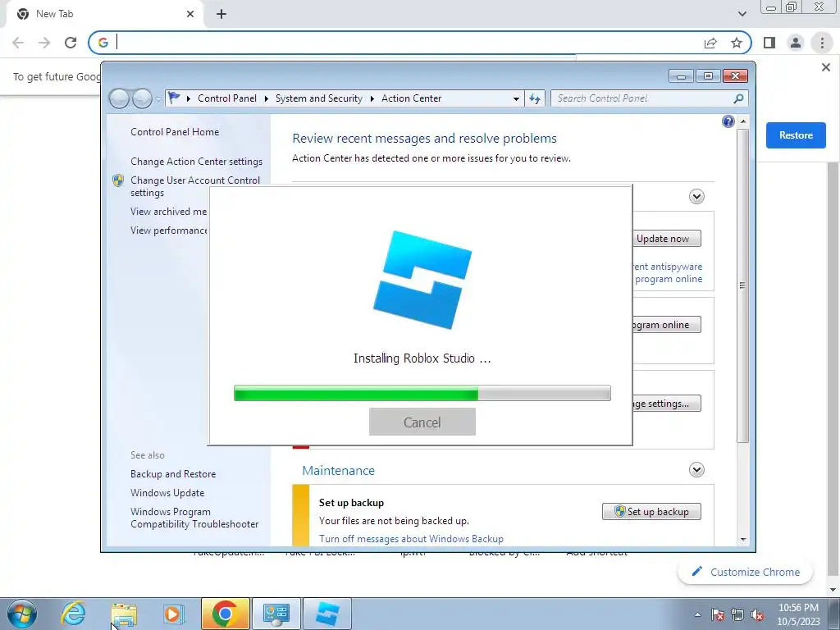Open the Windows Start menu orb

[x=22, y=614]
